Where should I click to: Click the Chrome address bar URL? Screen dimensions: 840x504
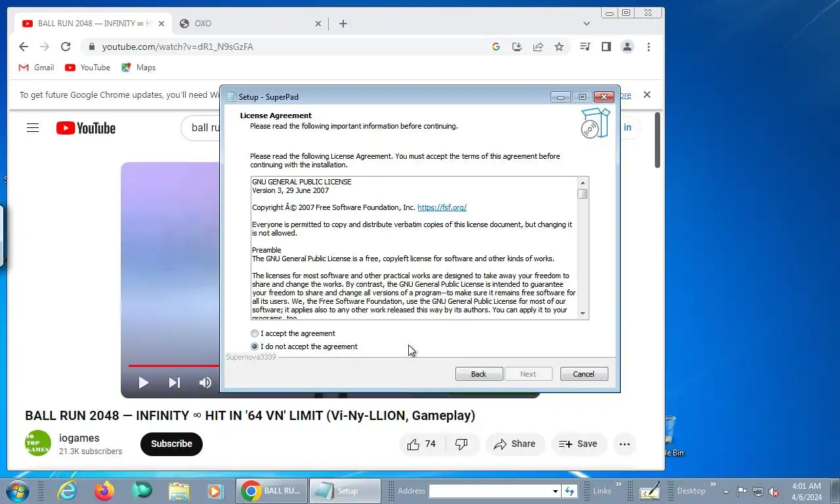[x=178, y=47]
